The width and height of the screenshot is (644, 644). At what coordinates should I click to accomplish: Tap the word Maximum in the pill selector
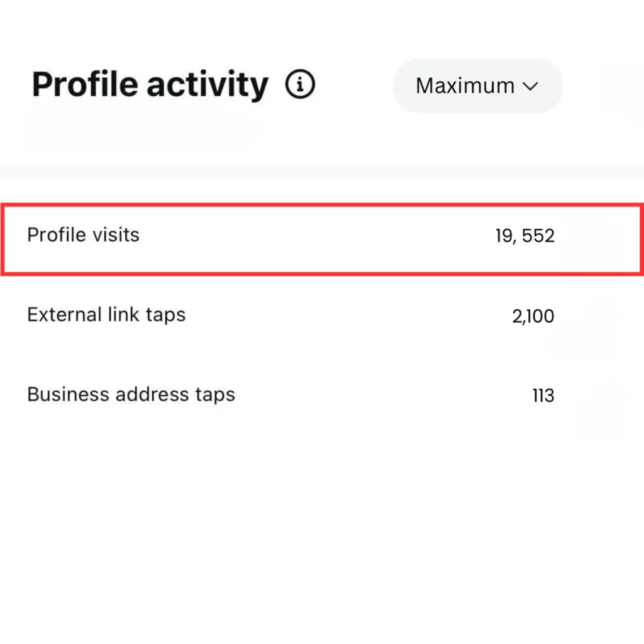465,86
